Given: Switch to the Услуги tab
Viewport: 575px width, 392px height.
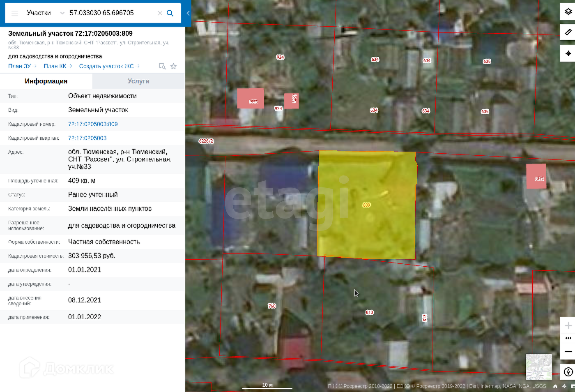Looking at the screenshot, I should pyautogui.click(x=138, y=81).
